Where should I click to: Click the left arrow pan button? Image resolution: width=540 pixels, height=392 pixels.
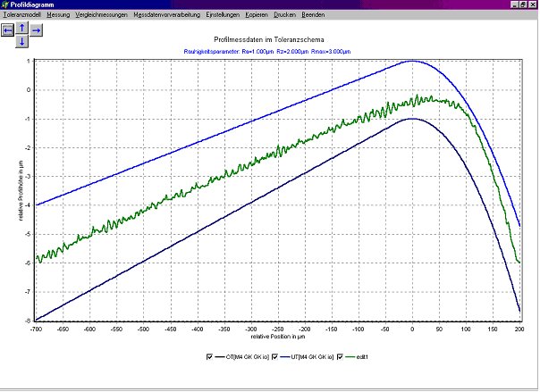pyautogui.click(x=8, y=29)
